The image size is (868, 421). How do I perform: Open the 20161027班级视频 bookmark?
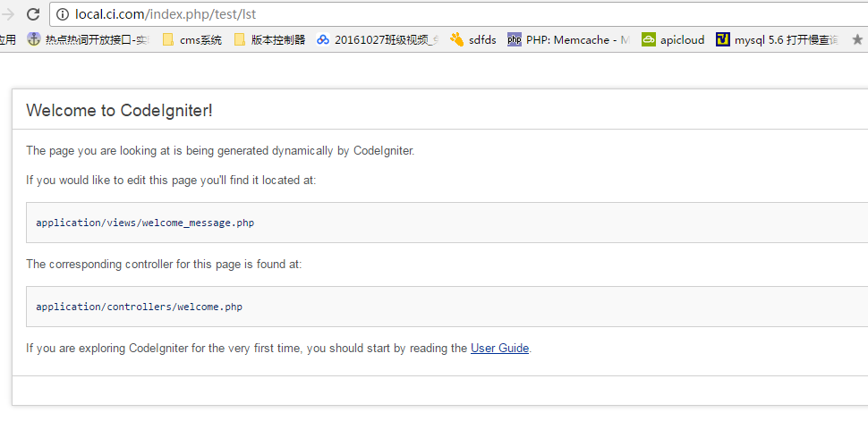[x=377, y=39]
